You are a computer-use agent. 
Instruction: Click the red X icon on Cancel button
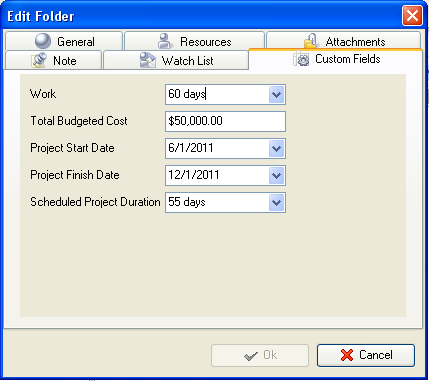click(347, 355)
